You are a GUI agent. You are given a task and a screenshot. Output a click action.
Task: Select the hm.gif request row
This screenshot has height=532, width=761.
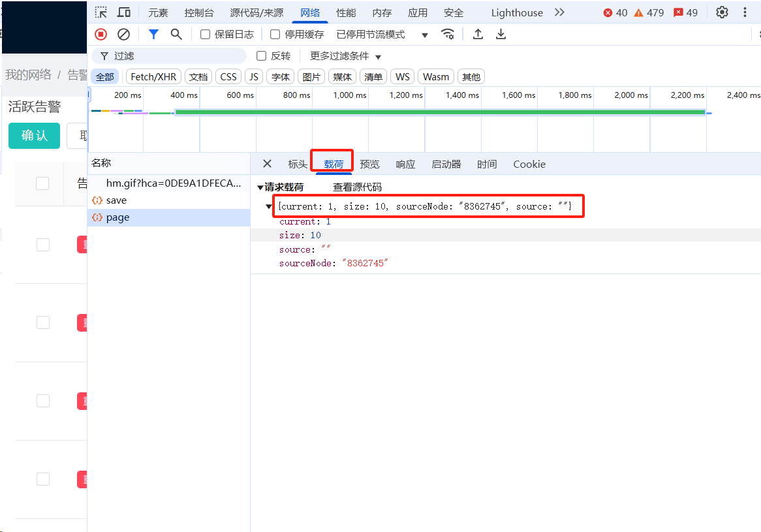click(169, 183)
